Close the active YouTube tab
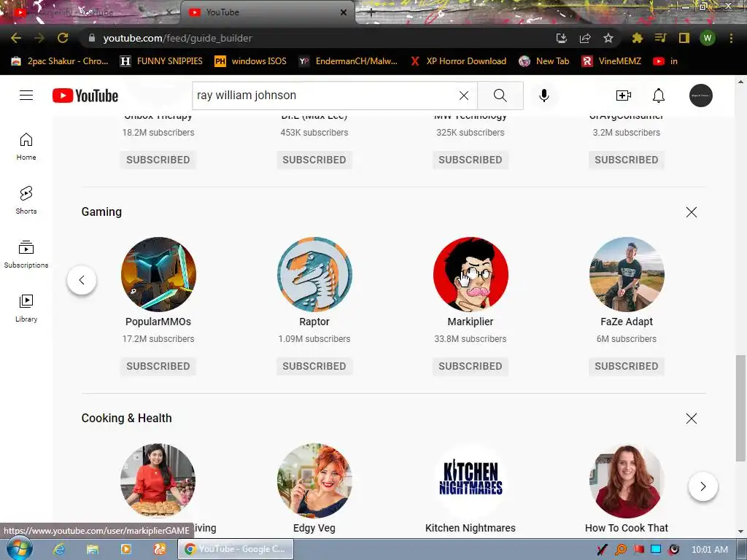The height and width of the screenshot is (560, 747). coord(344,12)
